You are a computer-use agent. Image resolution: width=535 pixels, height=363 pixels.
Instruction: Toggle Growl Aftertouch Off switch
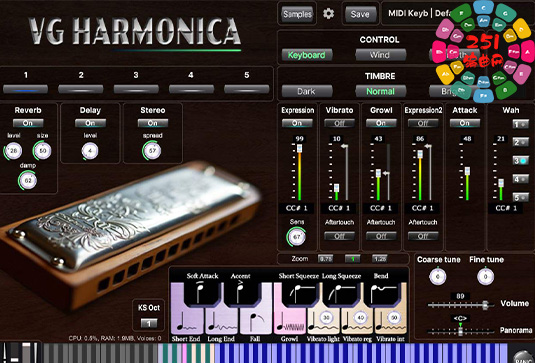tap(381, 236)
